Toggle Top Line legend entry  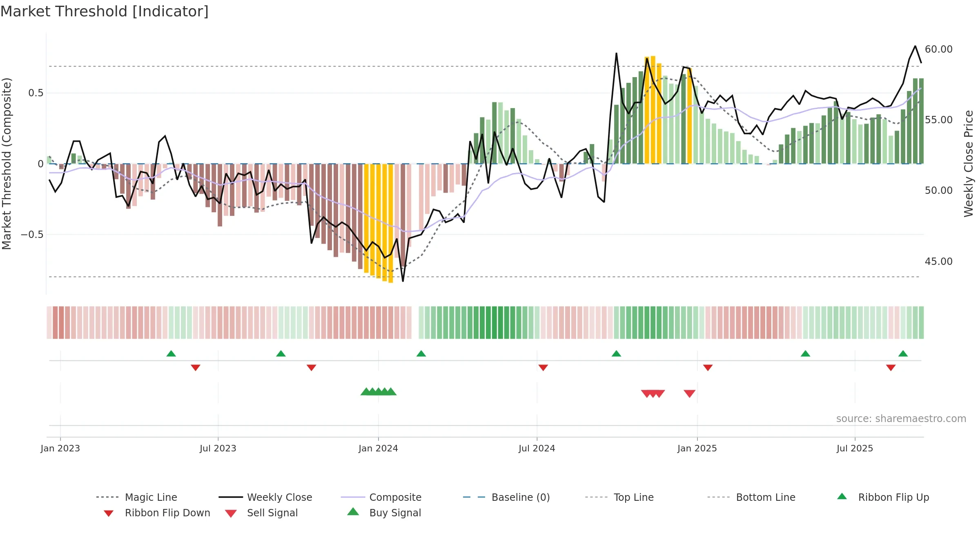pyautogui.click(x=619, y=497)
